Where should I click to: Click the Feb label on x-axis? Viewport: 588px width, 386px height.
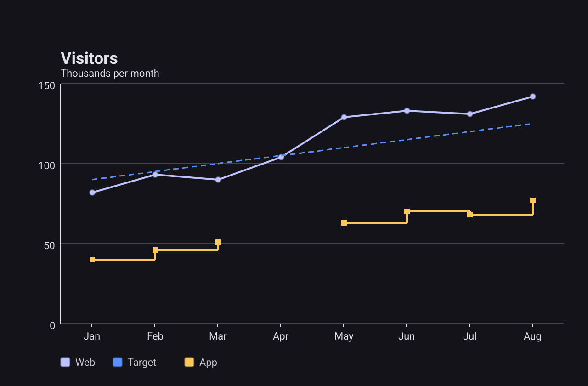(155, 336)
